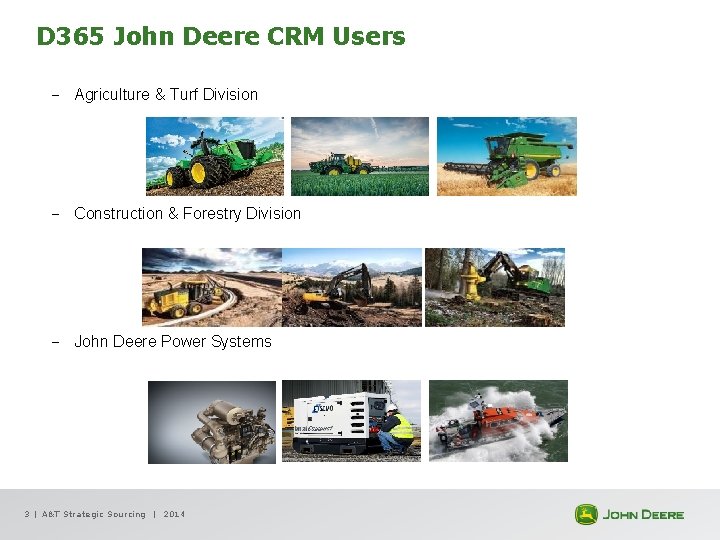Select the engine product photo

pyautogui.click(x=212, y=422)
